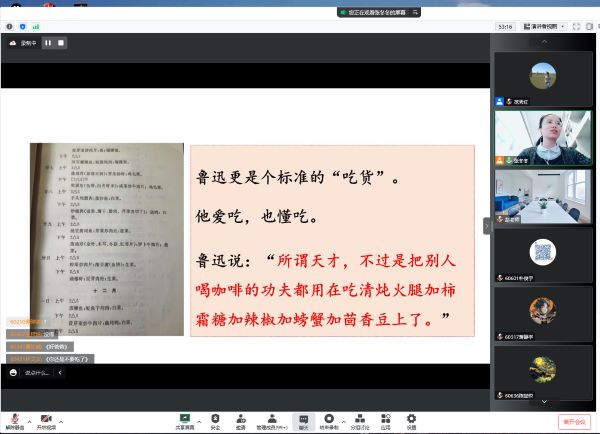Open the Security (安全) panel icon
The width and height of the screenshot is (600, 434).
tap(215, 419)
